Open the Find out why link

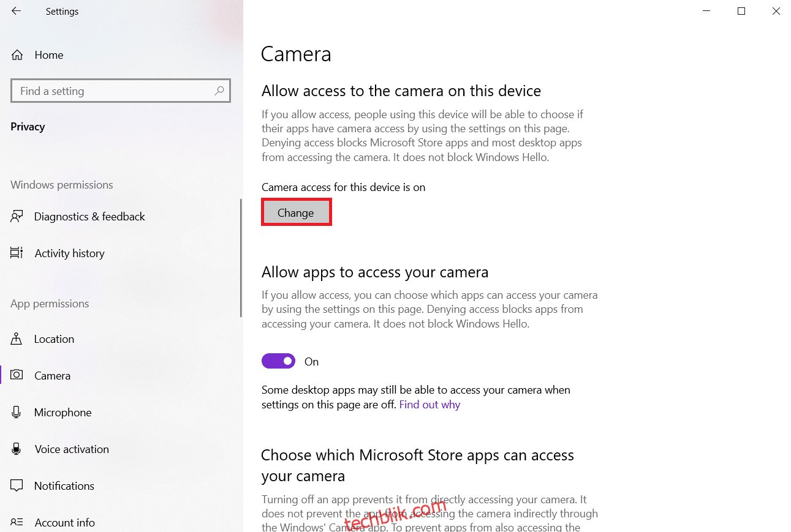point(430,404)
